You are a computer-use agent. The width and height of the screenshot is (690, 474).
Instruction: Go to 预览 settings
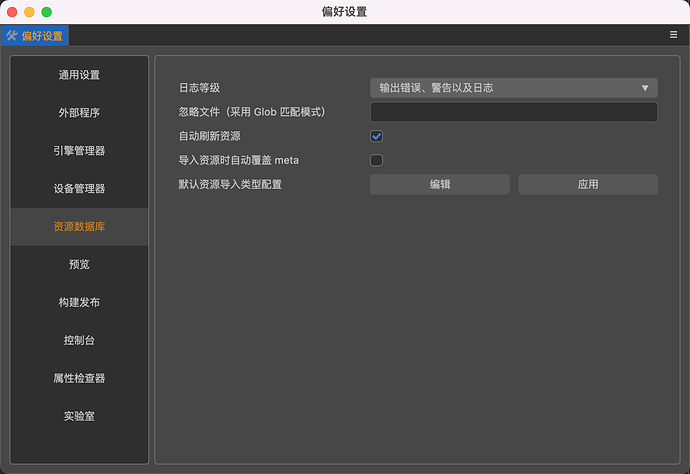pyautogui.click(x=79, y=264)
